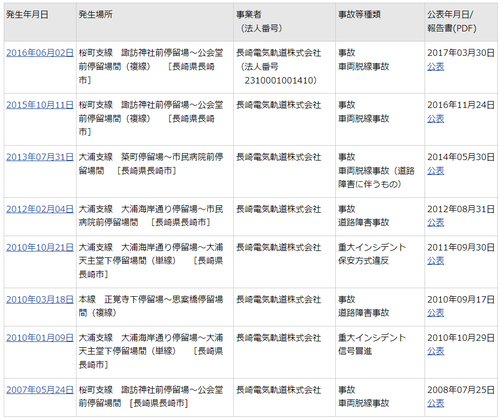Open 公表 report published 2014年05月30日
Viewport: 500px width, 419px height.
436,171
